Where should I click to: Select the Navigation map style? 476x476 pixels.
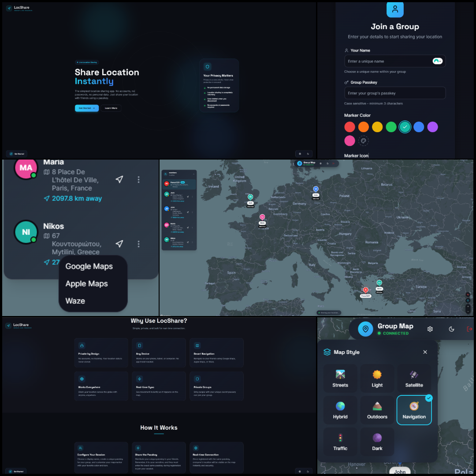(414, 409)
